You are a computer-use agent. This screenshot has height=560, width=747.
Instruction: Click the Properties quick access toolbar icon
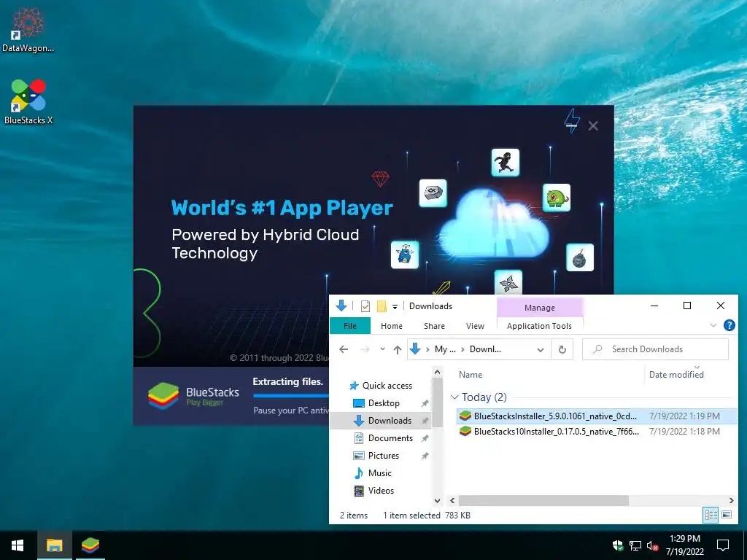coord(365,306)
